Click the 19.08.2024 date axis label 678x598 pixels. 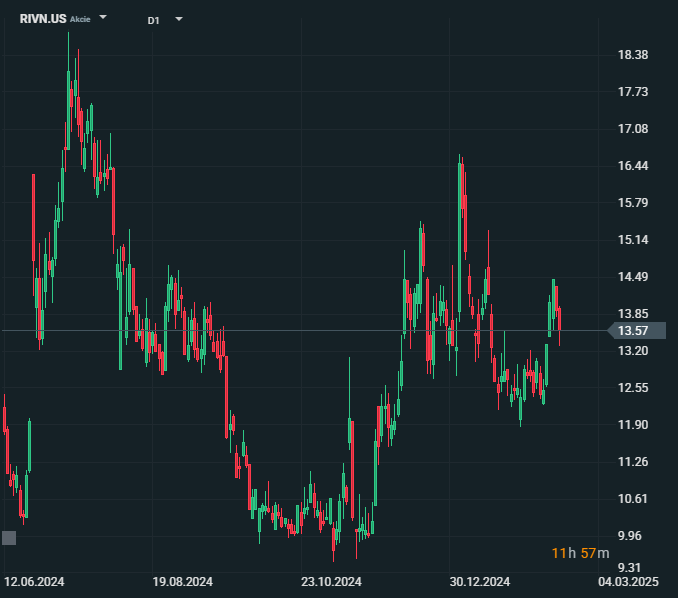[x=182, y=582]
